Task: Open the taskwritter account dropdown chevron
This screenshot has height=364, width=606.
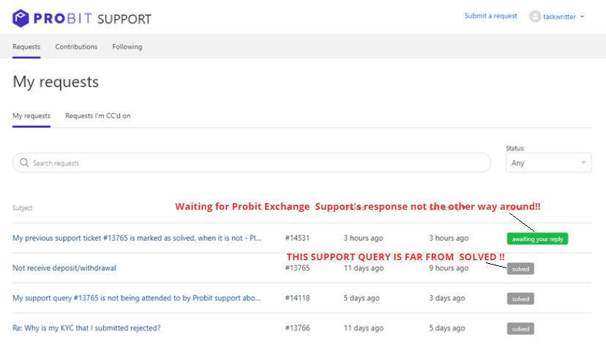Action: pos(582,17)
